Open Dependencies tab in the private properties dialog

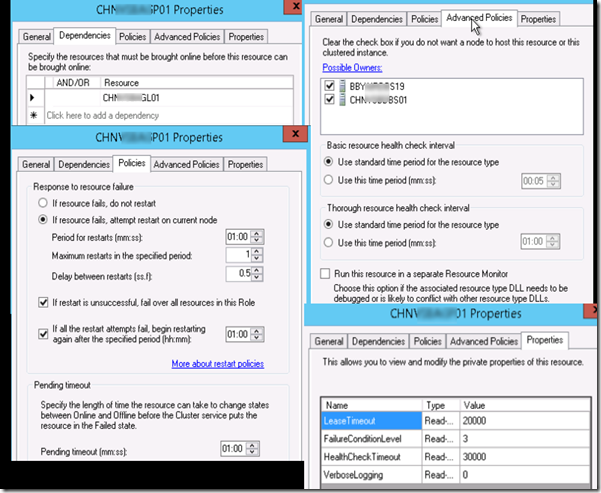(x=378, y=341)
